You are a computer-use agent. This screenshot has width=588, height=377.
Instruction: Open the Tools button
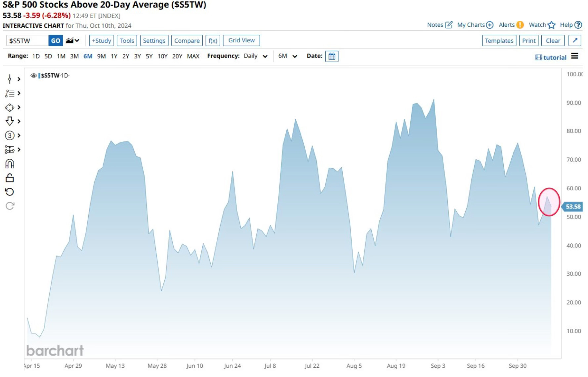coord(127,41)
